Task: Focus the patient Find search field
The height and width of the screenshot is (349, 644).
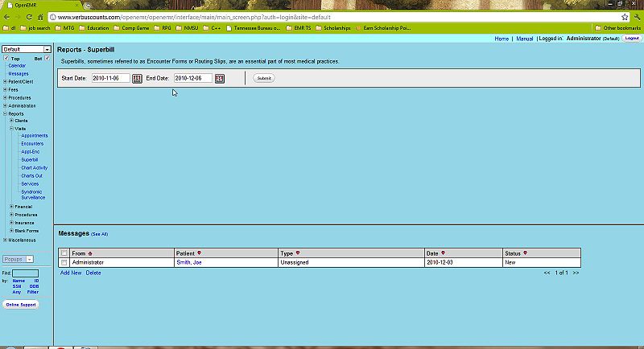Action: [25, 273]
